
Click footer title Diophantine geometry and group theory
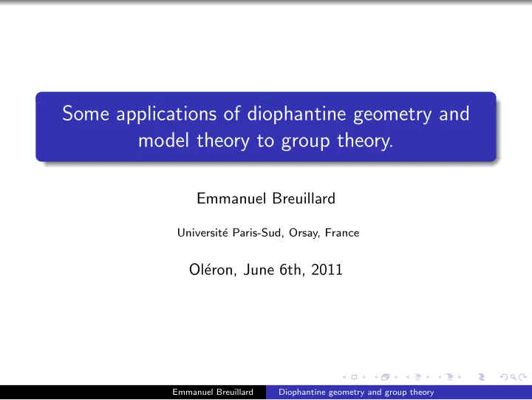[x=356, y=392]
